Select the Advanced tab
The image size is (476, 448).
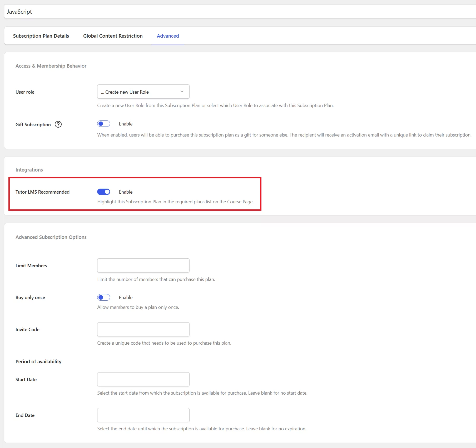(x=168, y=36)
